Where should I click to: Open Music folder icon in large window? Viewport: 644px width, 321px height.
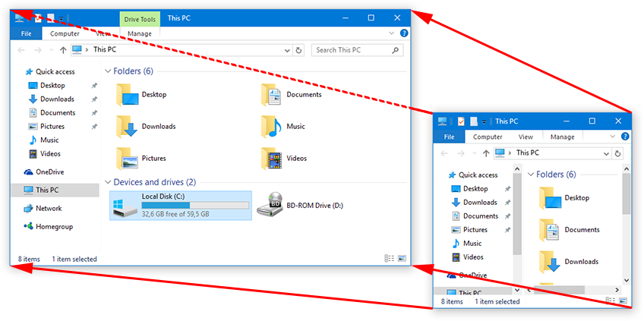point(270,127)
